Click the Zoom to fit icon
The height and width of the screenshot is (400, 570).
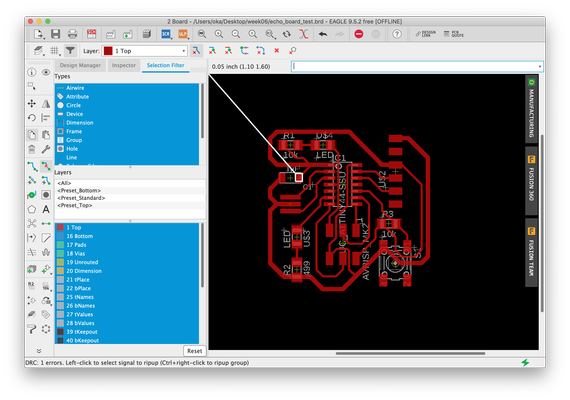[202, 34]
